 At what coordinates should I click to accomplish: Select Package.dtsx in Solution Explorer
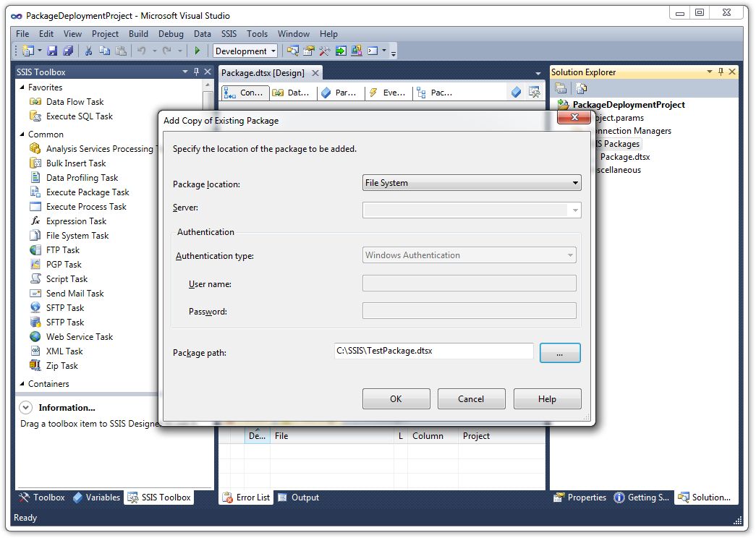coord(625,157)
